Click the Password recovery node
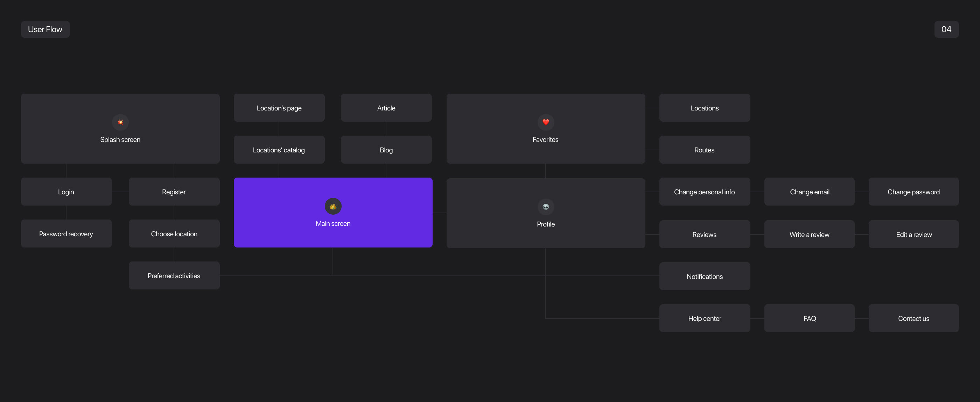This screenshot has height=402, width=980. coord(66,234)
